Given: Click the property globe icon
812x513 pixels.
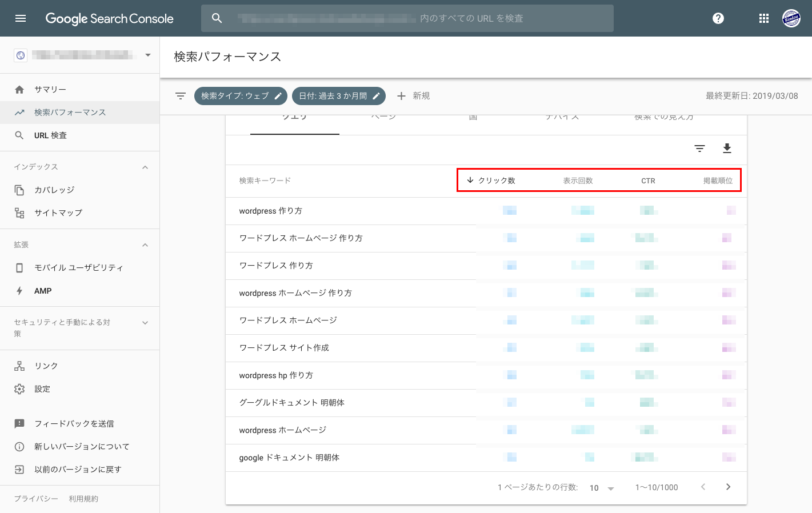Looking at the screenshot, I should point(21,55).
